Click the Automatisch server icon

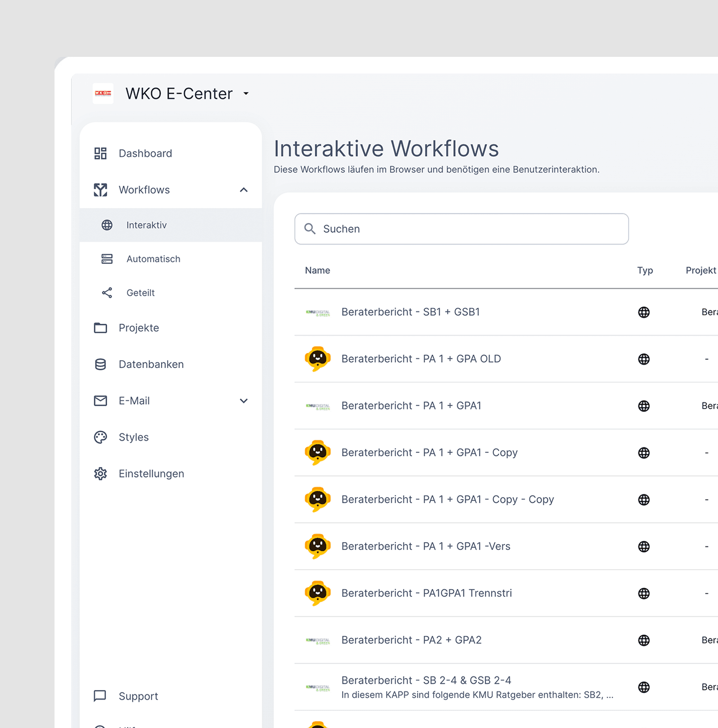click(x=107, y=259)
